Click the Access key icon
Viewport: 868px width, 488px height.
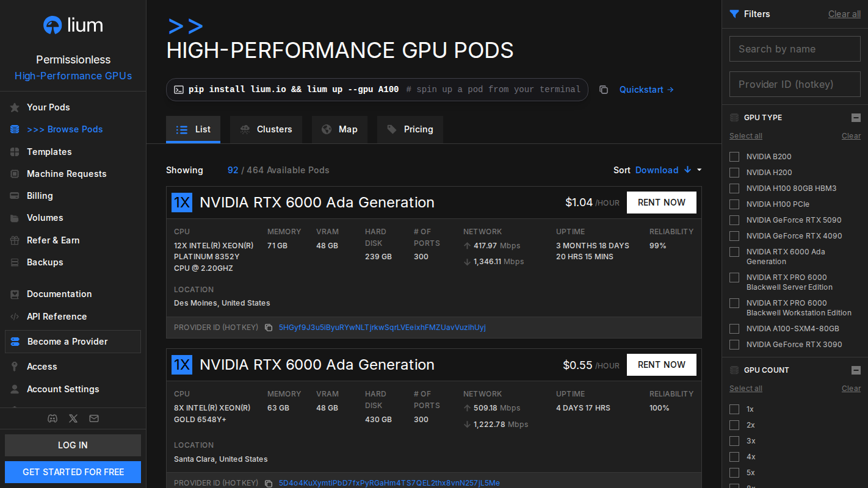tap(15, 367)
